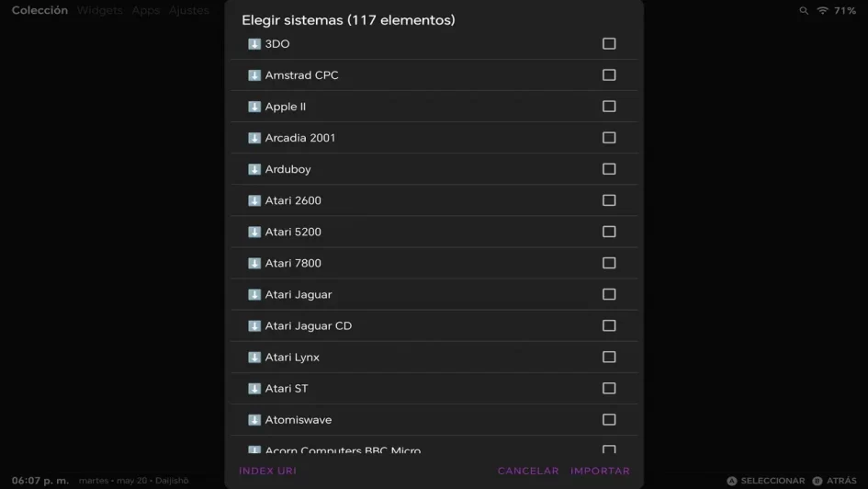Click the download icon next to Amstrad CPC

(x=254, y=75)
